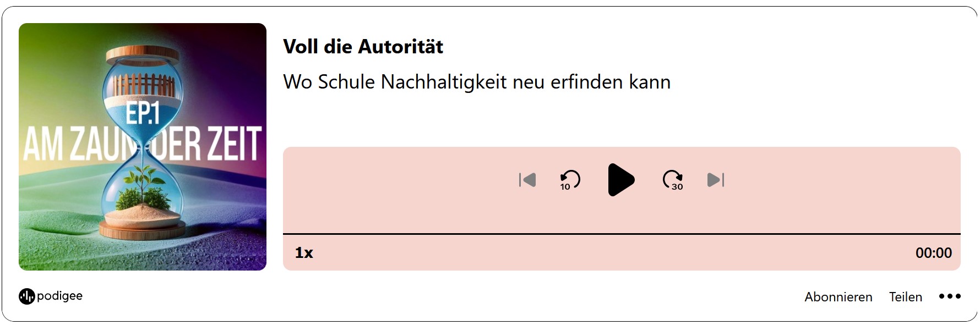Viewport: 980px width, 325px height.
Task: Start playback with the large play button
Action: click(621, 180)
